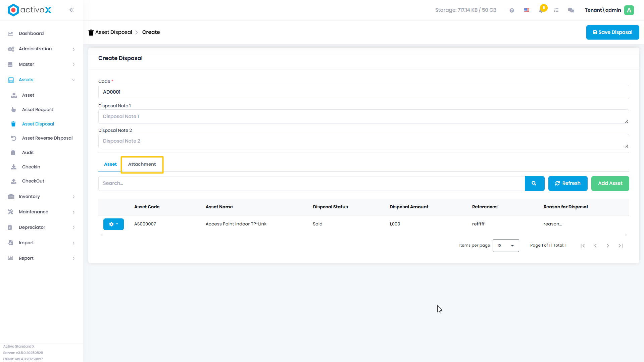This screenshot has width=644, height=362.
Task: Go to first page of results
Action: [583, 246]
